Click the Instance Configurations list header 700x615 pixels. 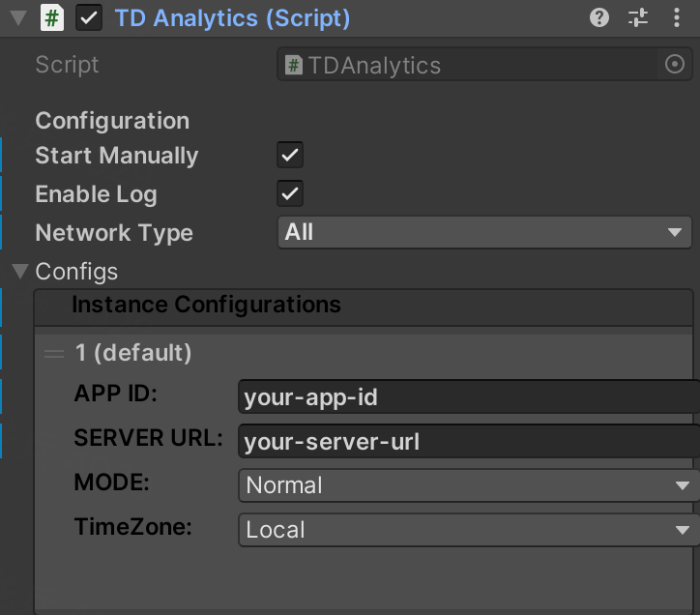(206, 306)
